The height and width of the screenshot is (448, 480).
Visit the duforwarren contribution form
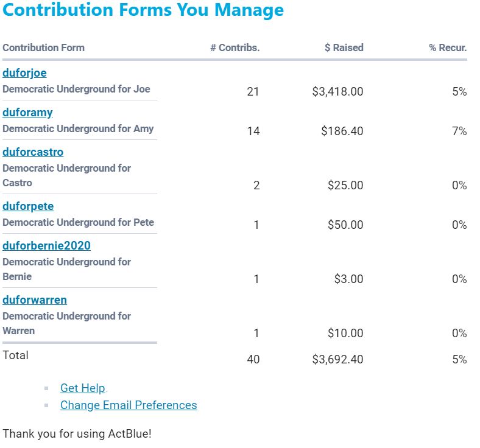point(35,300)
